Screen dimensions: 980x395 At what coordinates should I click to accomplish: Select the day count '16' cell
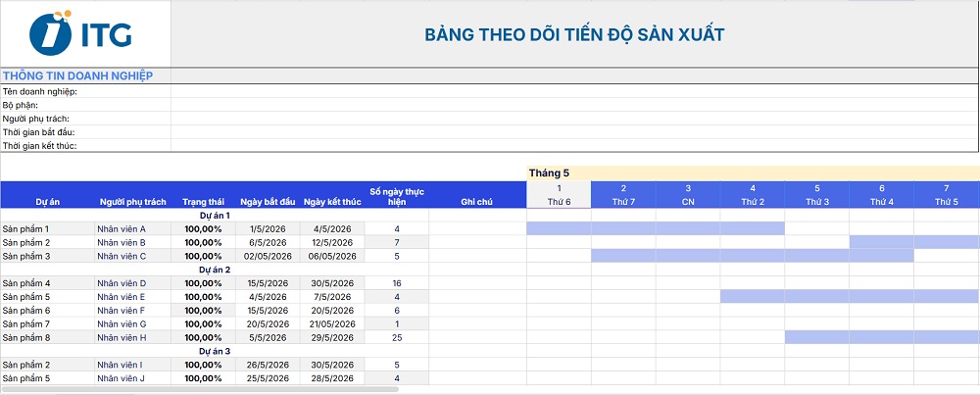[397, 283]
